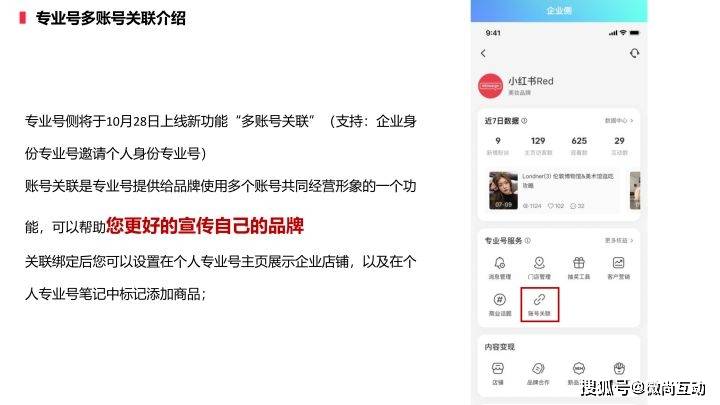Open 品牌合作 icon
720x405 pixels.
[x=538, y=368]
